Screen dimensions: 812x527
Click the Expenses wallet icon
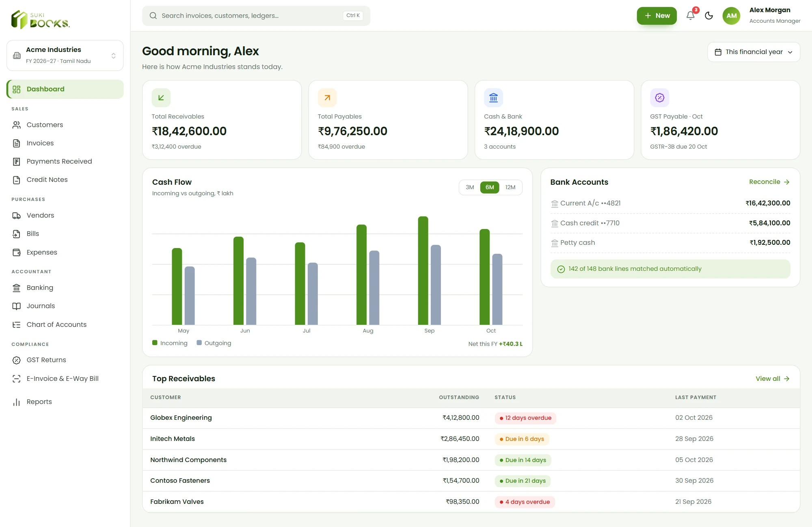point(16,253)
